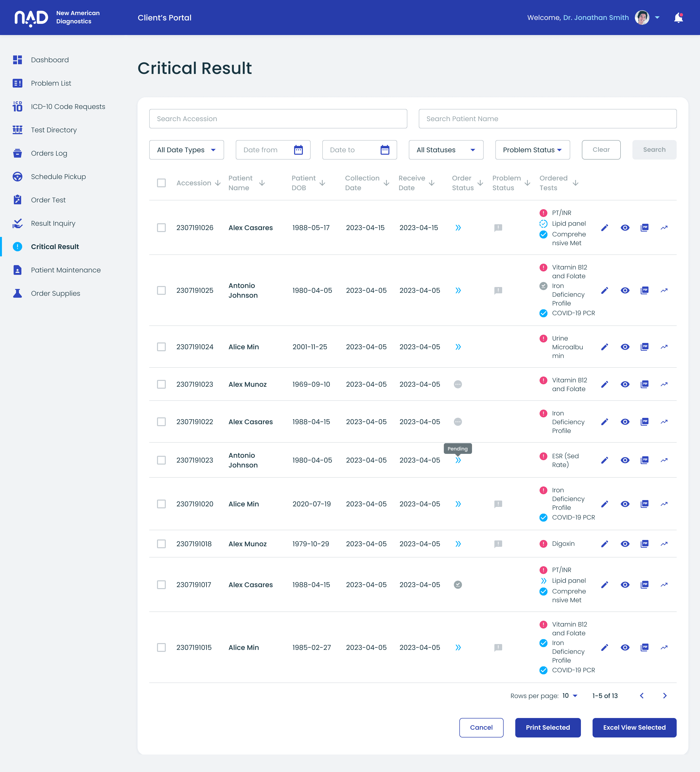Tick checkbox for accession 2307191025
This screenshot has height=772, width=700.
[161, 291]
